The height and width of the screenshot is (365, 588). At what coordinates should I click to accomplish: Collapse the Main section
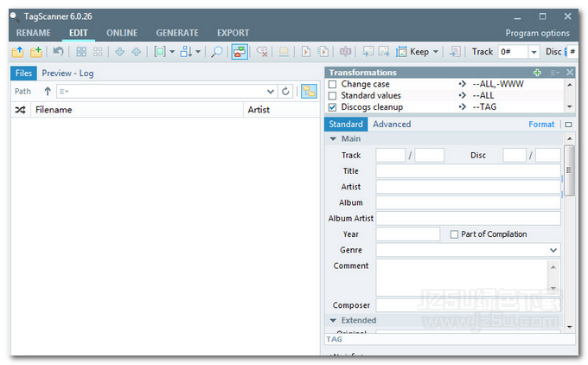click(x=333, y=138)
